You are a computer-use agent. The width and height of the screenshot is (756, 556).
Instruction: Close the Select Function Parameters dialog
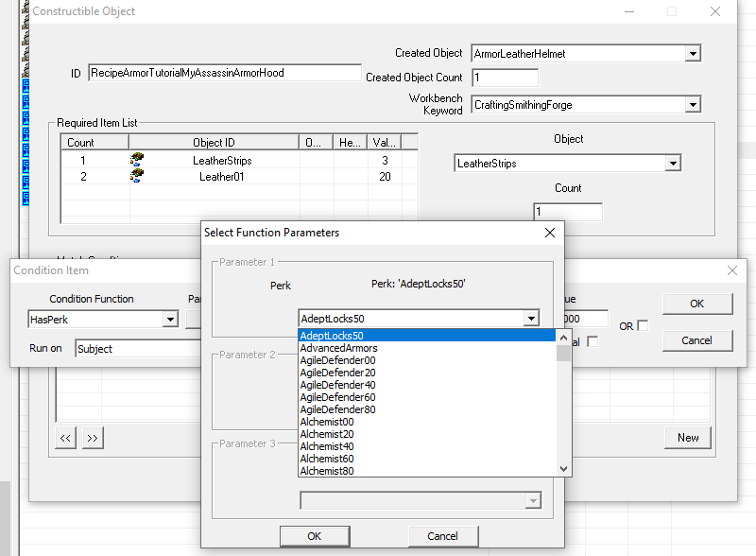[x=550, y=233]
